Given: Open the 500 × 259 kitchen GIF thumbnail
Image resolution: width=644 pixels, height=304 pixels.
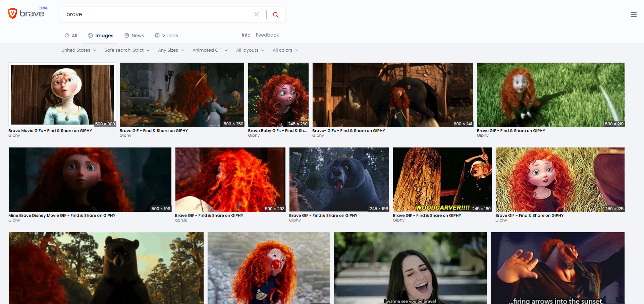Looking at the screenshot, I should click(x=182, y=95).
